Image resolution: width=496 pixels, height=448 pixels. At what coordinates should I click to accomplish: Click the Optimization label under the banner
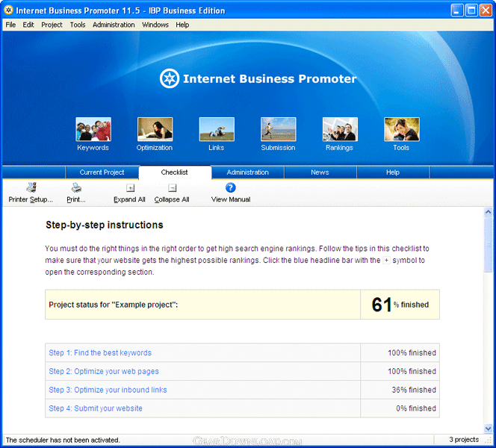pos(155,148)
